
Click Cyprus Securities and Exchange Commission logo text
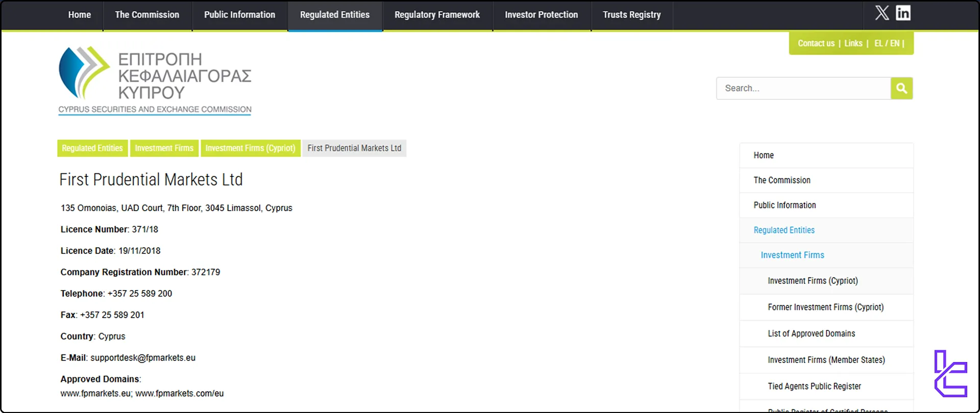[155, 109]
